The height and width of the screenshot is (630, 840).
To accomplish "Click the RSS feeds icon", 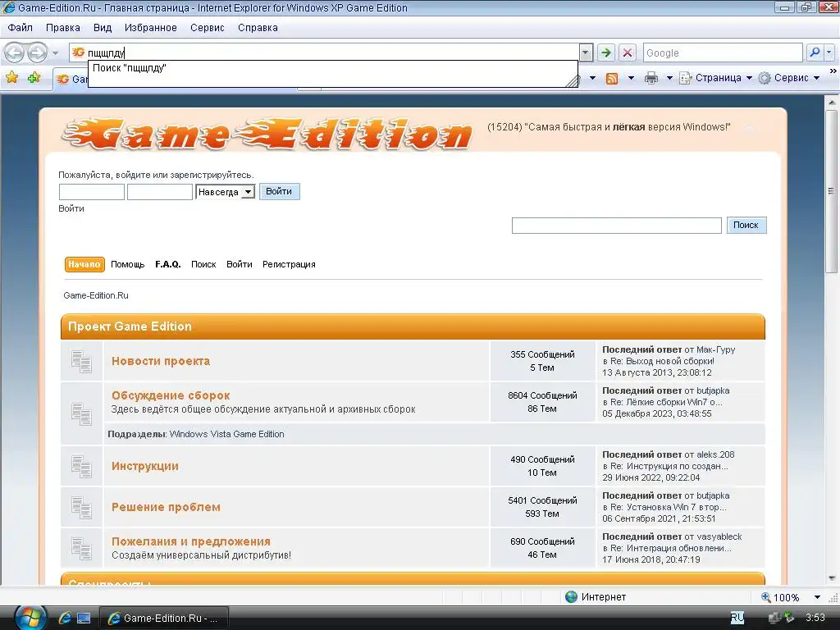I will coord(612,78).
